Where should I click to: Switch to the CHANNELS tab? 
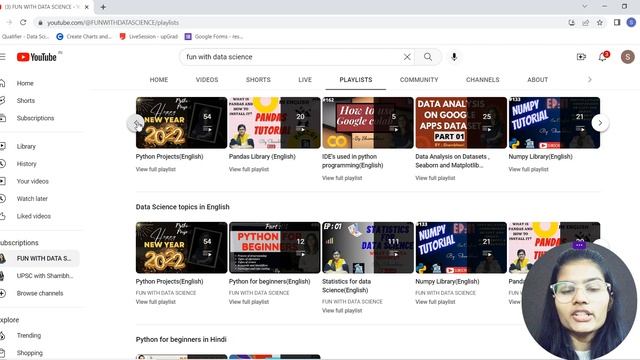click(482, 80)
